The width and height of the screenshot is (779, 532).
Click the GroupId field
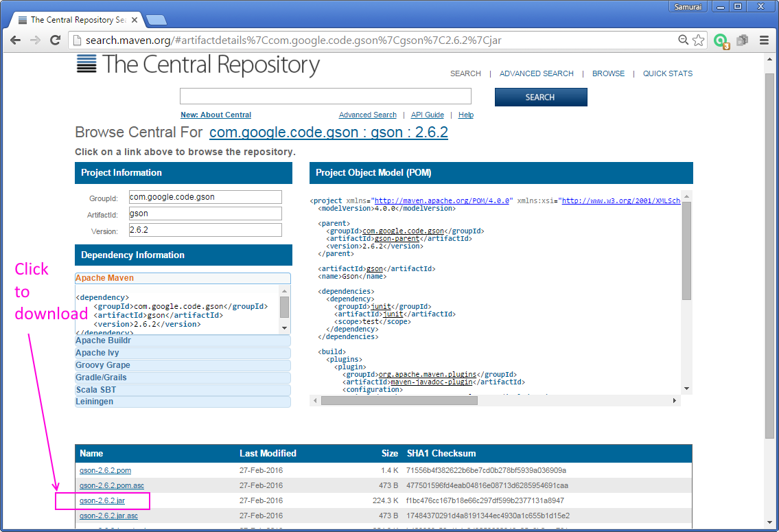pyautogui.click(x=205, y=197)
